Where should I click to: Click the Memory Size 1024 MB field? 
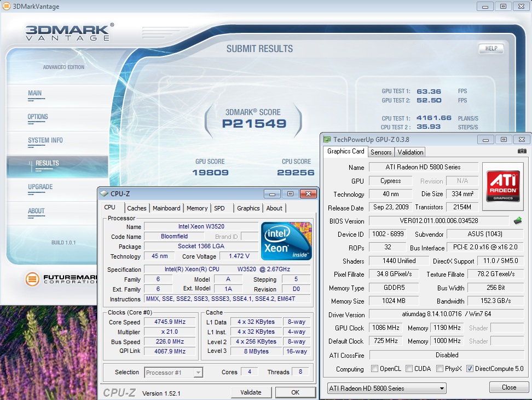pyautogui.click(x=394, y=301)
